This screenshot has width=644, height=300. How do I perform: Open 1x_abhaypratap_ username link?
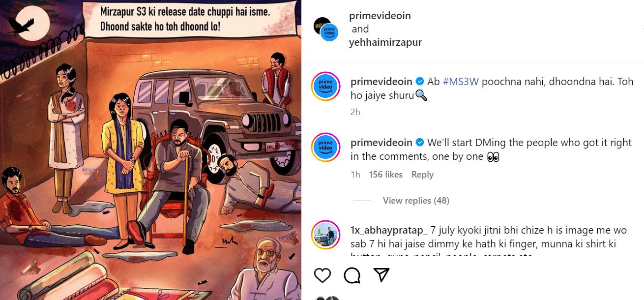pyautogui.click(x=389, y=230)
